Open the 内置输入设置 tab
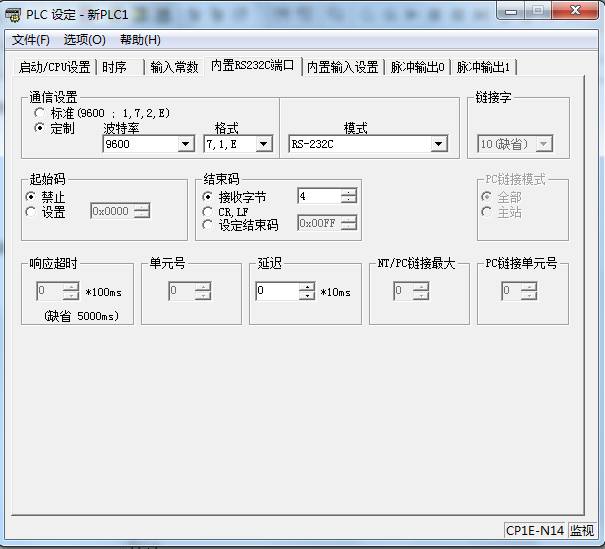 coord(343,67)
